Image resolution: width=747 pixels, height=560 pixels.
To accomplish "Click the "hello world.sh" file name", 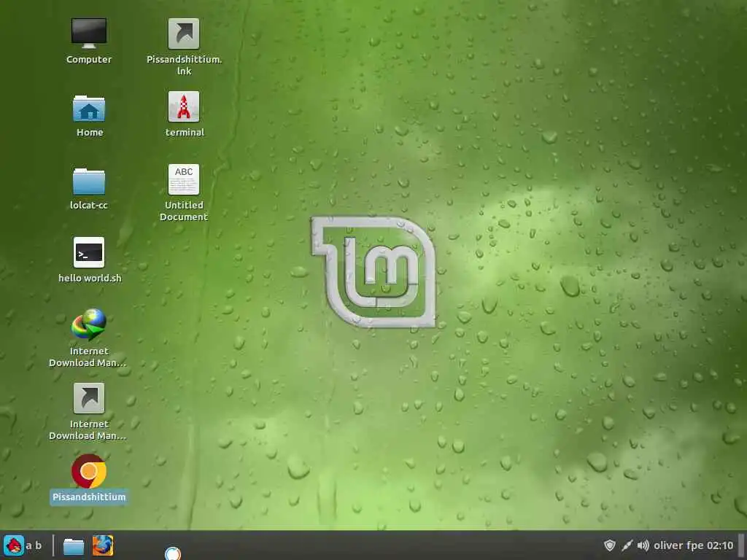I will click(90, 278).
